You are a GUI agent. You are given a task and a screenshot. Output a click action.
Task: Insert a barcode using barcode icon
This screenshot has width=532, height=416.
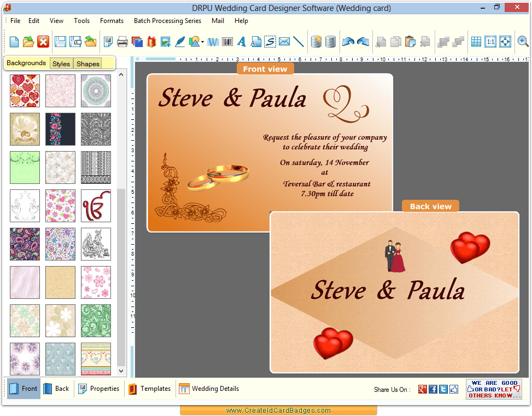227,42
